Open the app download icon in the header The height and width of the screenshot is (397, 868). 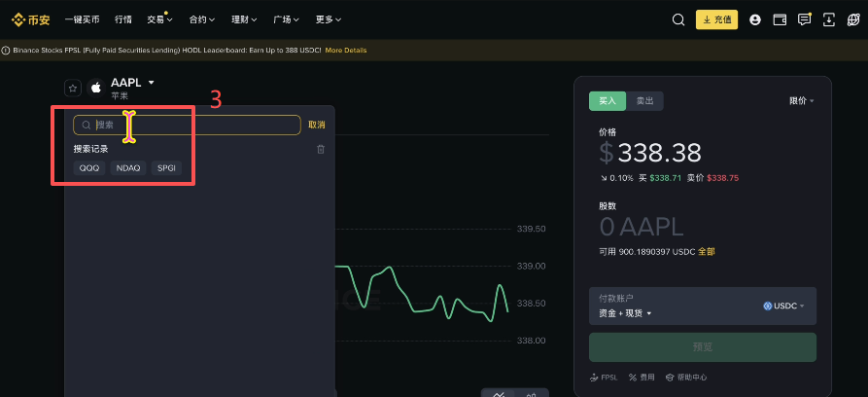click(x=829, y=19)
